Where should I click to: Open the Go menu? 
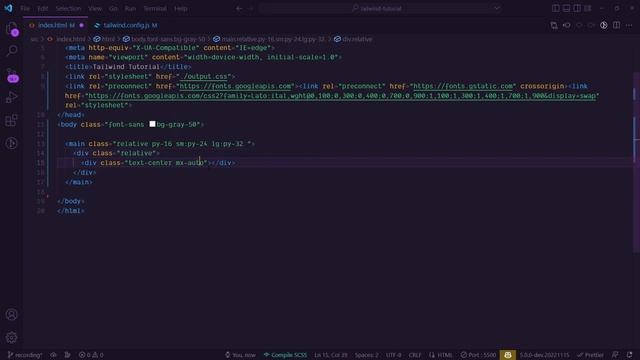pyautogui.click(x=113, y=8)
